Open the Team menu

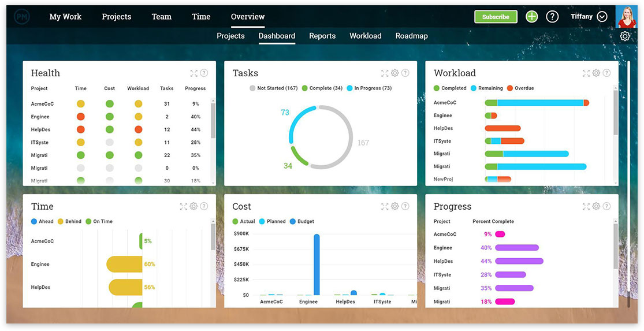coord(161,16)
